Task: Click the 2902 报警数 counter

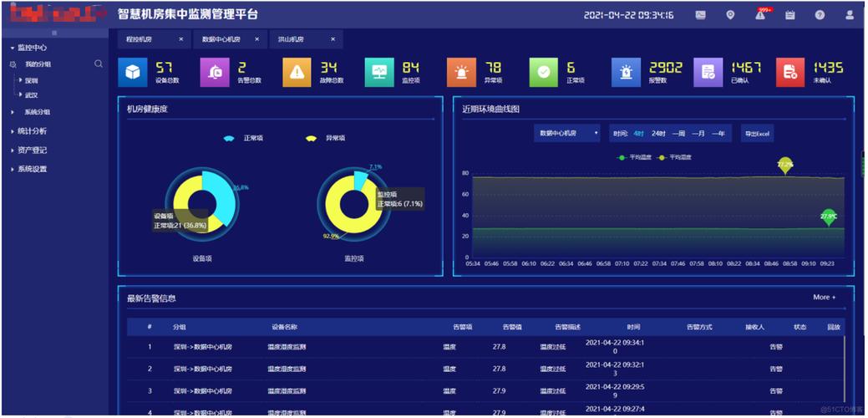Action: click(x=666, y=68)
